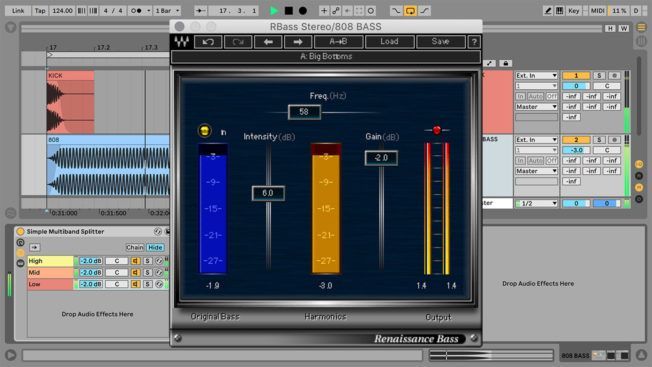Arm the 808 BASS track for recording
652x367 pixels.
614,140
